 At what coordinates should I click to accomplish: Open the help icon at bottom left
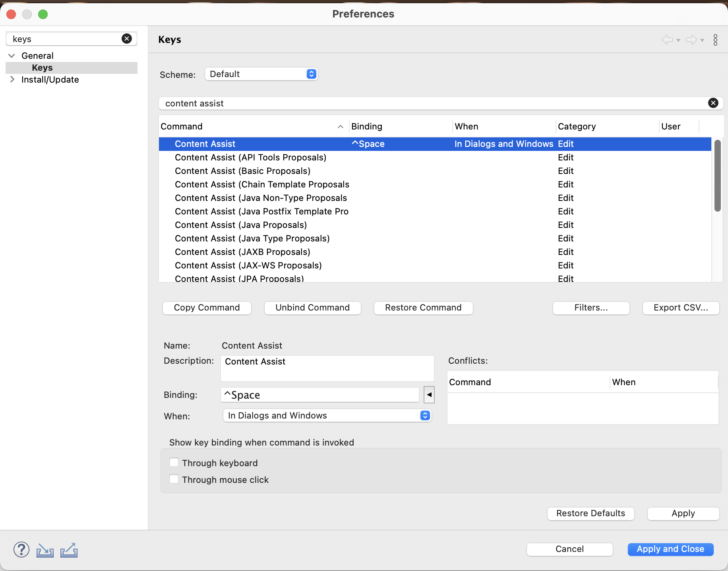21,550
